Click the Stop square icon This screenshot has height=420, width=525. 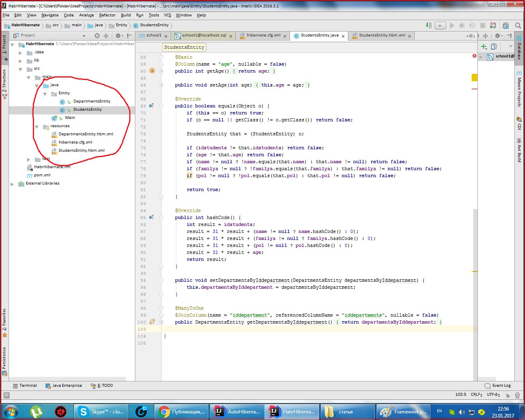pos(483,25)
